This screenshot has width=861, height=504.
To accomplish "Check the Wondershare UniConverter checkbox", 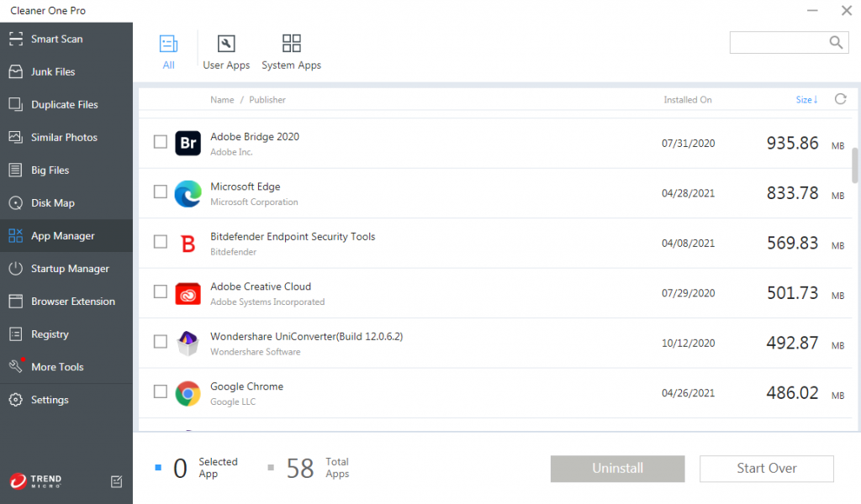I will pyautogui.click(x=161, y=342).
